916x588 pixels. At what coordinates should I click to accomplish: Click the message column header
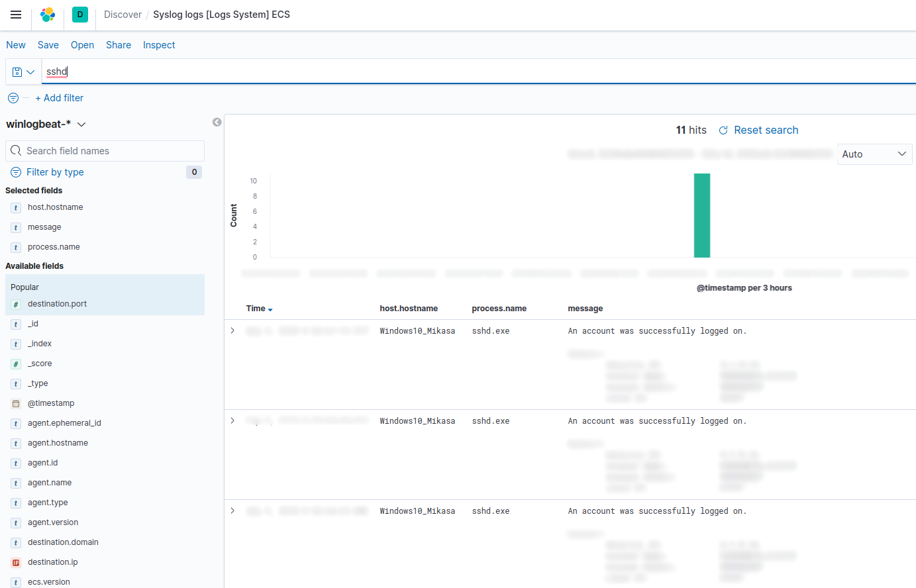pyautogui.click(x=585, y=309)
